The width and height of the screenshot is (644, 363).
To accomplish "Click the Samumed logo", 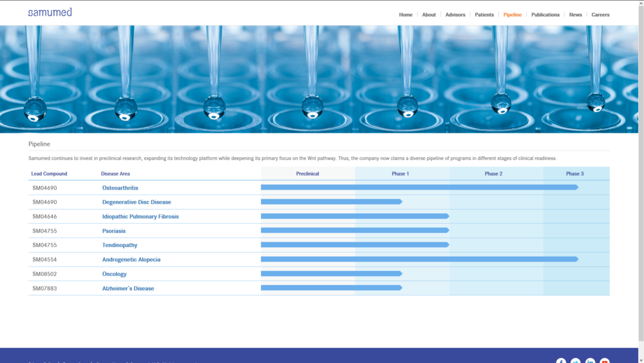I will tap(50, 12).
